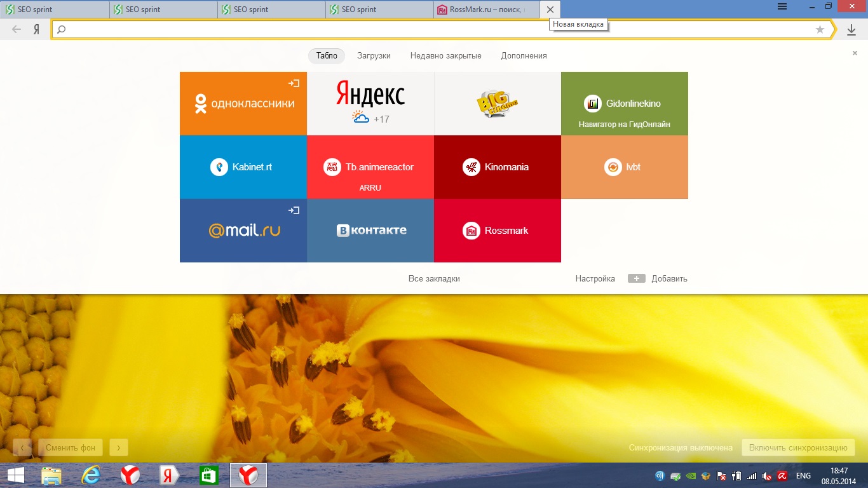The height and width of the screenshot is (488, 868).
Task: Open the Windows Store taskbar icon
Action: tap(208, 475)
